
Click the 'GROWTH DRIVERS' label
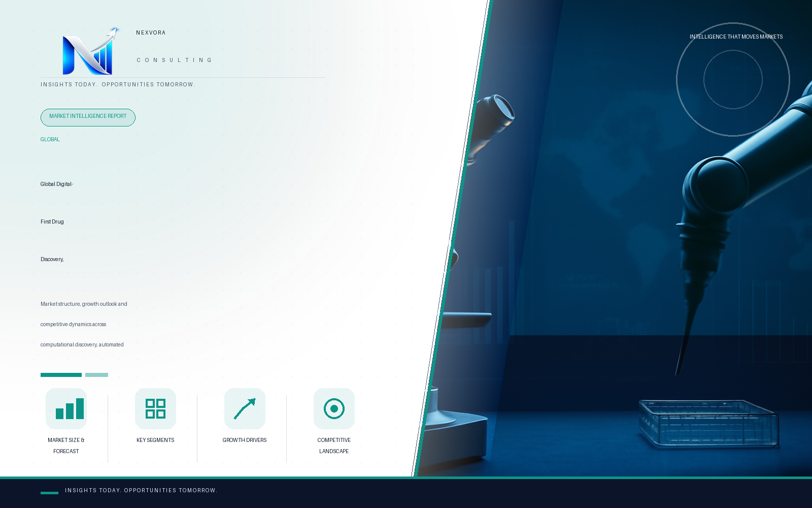[x=245, y=440]
